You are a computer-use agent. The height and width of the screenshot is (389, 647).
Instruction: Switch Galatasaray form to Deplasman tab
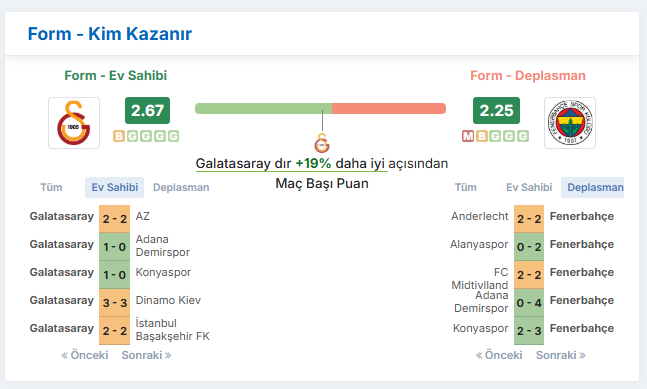pyautogui.click(x=181, y=187)
